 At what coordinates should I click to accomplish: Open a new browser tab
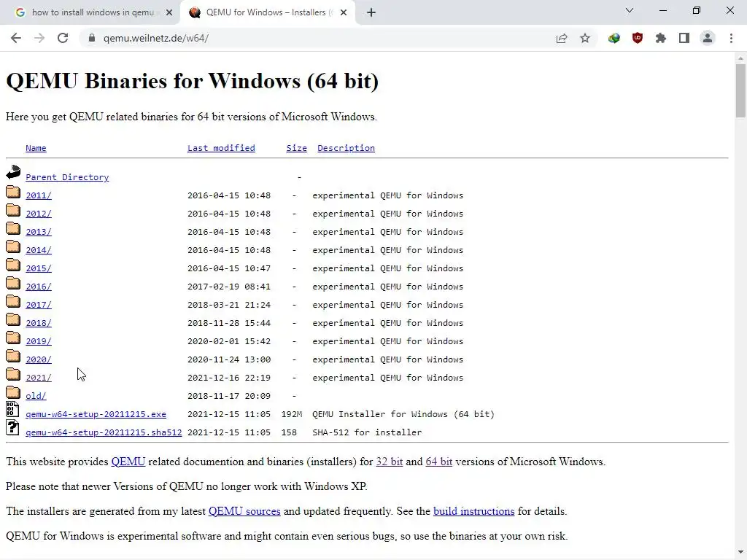pyautogui.click(x=371, y=12)
